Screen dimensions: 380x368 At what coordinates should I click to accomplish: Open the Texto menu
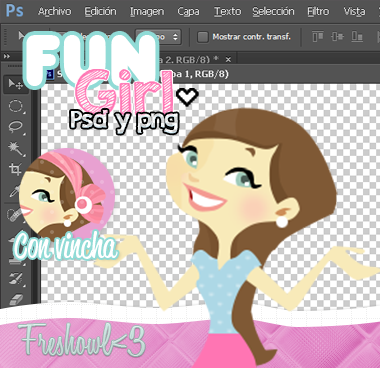click(227, 11)
